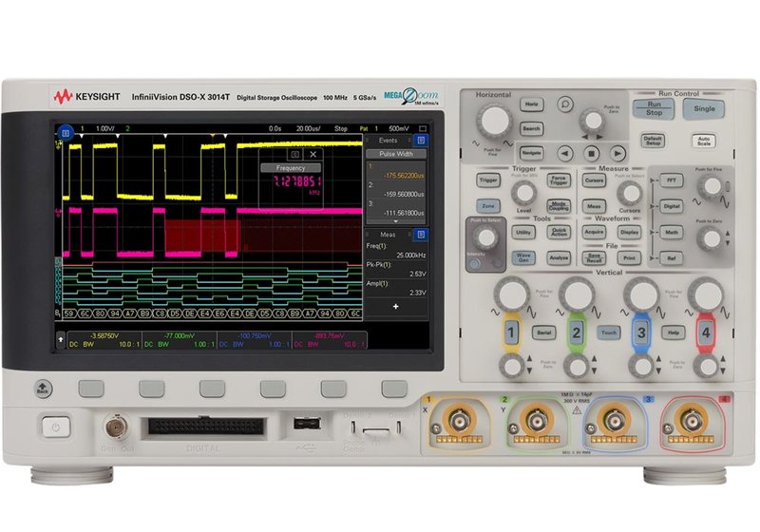Click the Analyze key
The image size is (760, 532).
[559, 257]
